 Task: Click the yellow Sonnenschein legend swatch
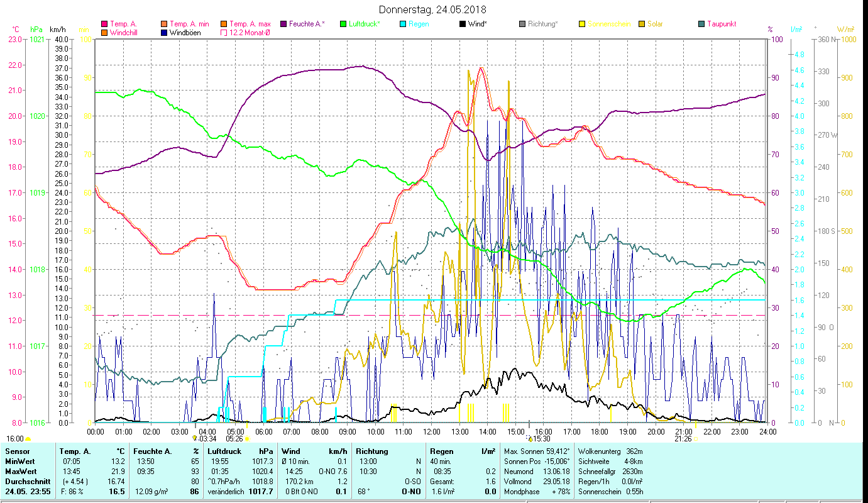(582, 24)
